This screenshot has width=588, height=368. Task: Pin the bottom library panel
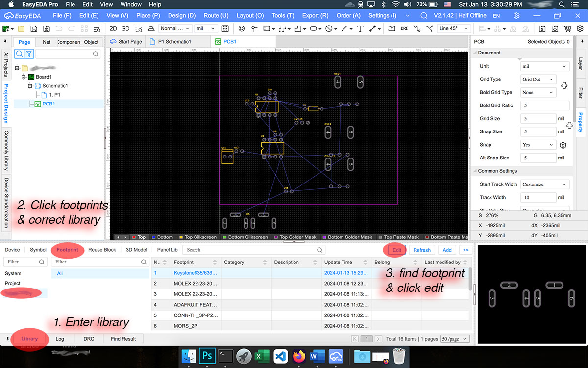(7, 339)
